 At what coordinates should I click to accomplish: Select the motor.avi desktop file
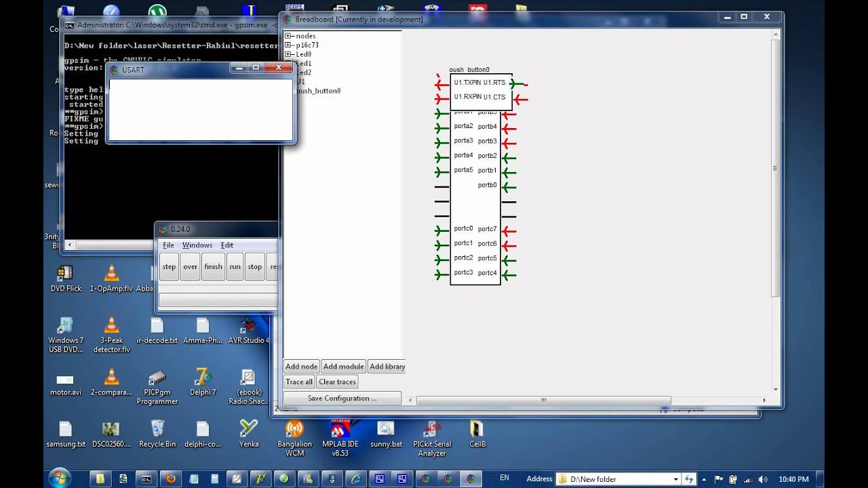pyautogui.click(x=65, y=384)
